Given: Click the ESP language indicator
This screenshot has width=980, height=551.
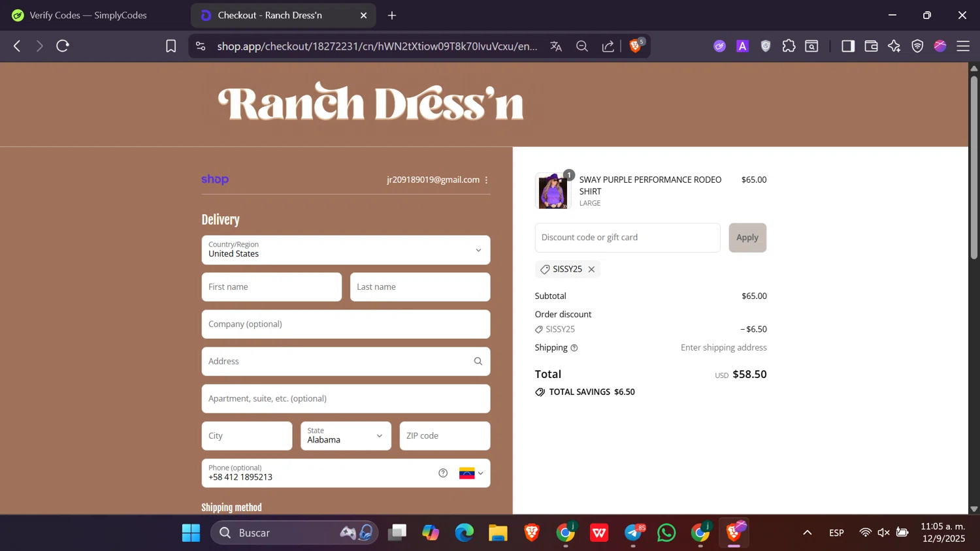Looking at the screenshot, I should [836, 533].
